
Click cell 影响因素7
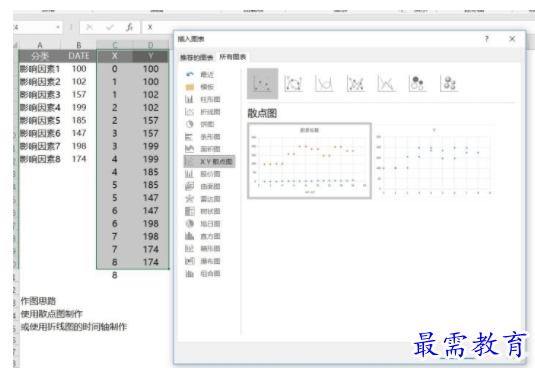click(x=40, y=146)
